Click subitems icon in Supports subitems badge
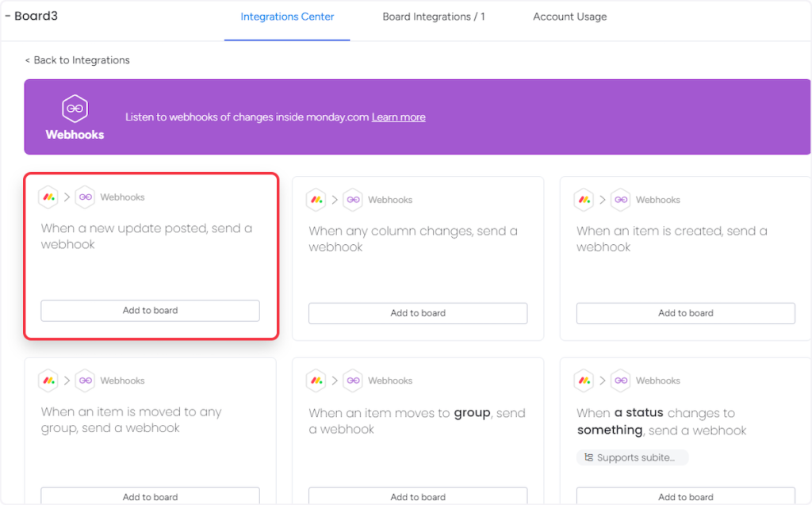The width and height of the screenshot is (812, 505). coord(588,457)
